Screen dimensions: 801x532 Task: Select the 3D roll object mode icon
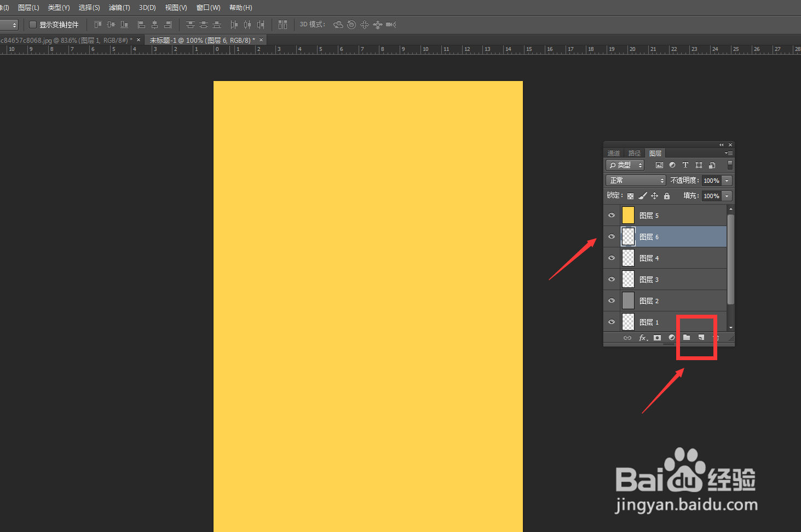[351, 25]
